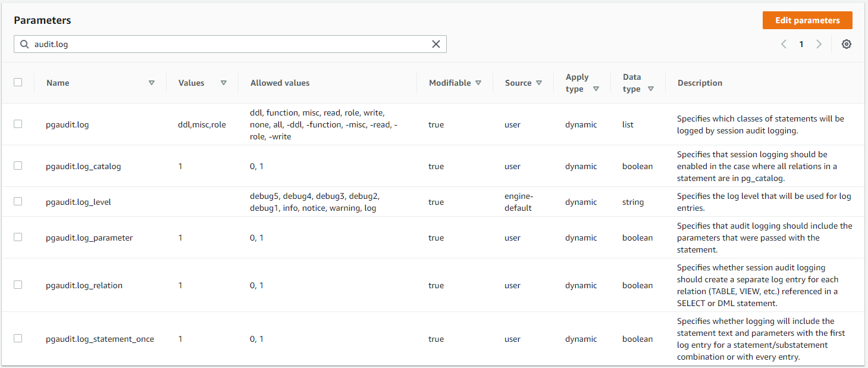Enable the pgaudit.log_relation row checkbox
Image resolution: width=868 pixels, height=368 pixels.
18,285
